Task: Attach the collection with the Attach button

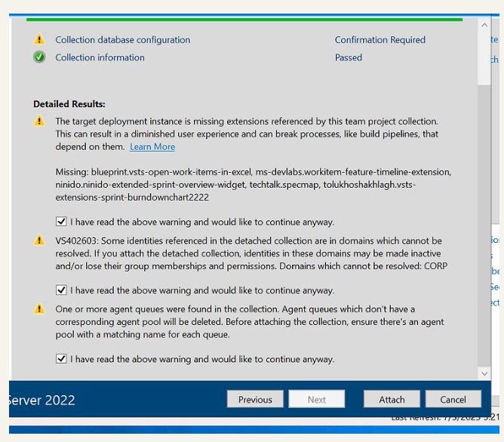Action: (392, 399)
